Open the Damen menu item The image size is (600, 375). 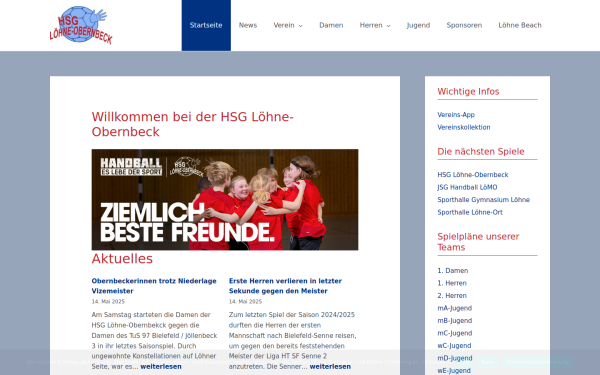331,25
